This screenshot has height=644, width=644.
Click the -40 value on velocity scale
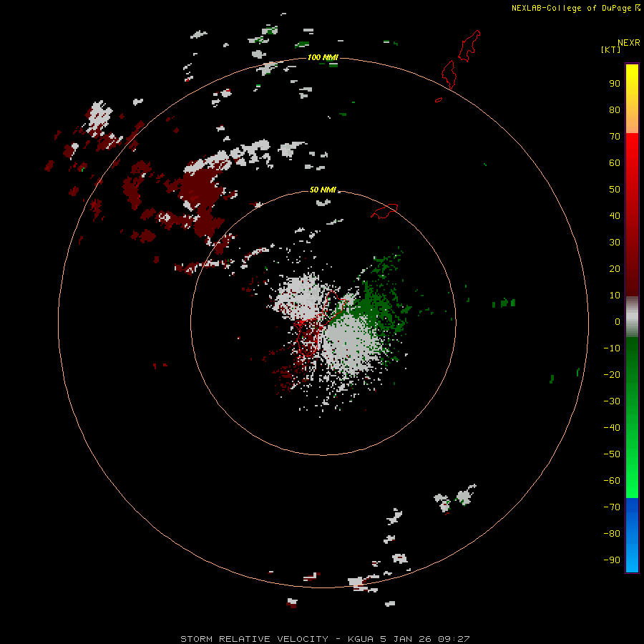[x=612, y=428]
